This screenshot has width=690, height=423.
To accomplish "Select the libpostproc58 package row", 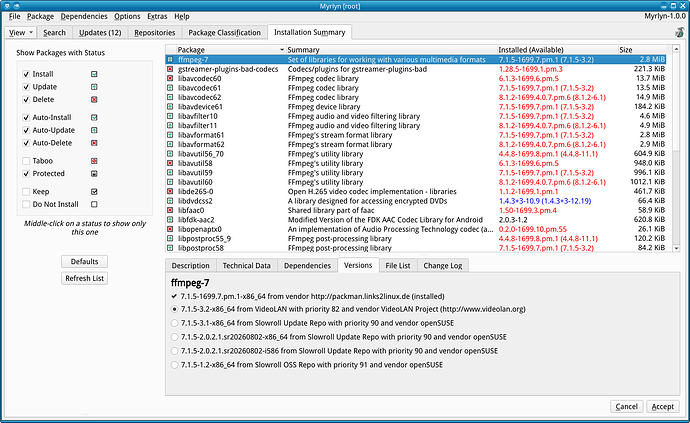I will point(415,248).
